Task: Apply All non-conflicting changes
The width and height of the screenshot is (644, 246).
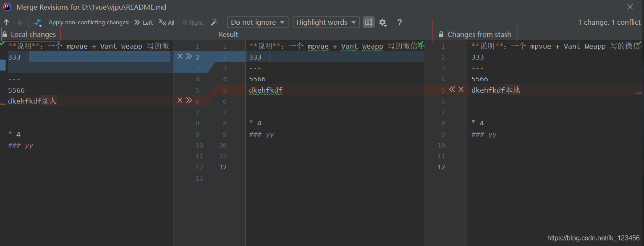Action: point(166,23)
